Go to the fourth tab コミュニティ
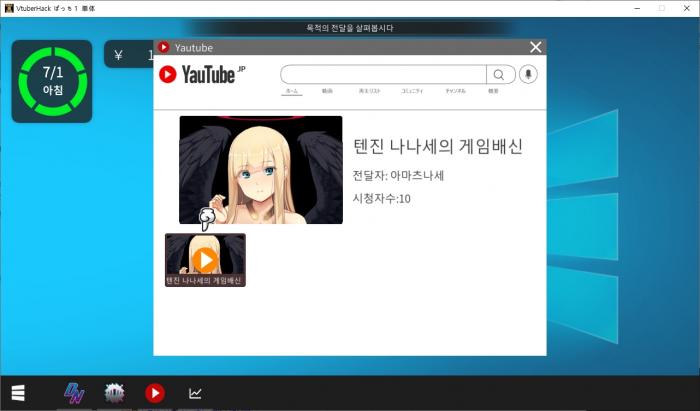 pyautogui.click(x=412, y=91)
